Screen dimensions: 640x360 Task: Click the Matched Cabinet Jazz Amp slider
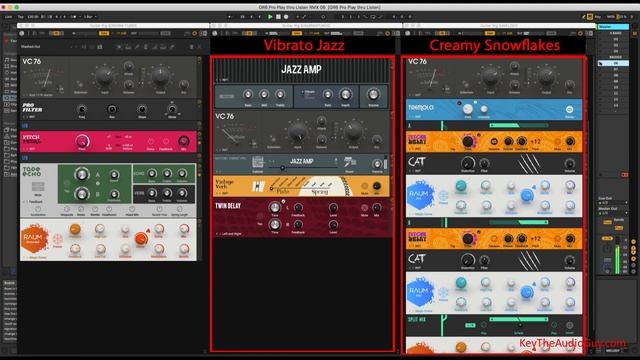click(302, 168)
